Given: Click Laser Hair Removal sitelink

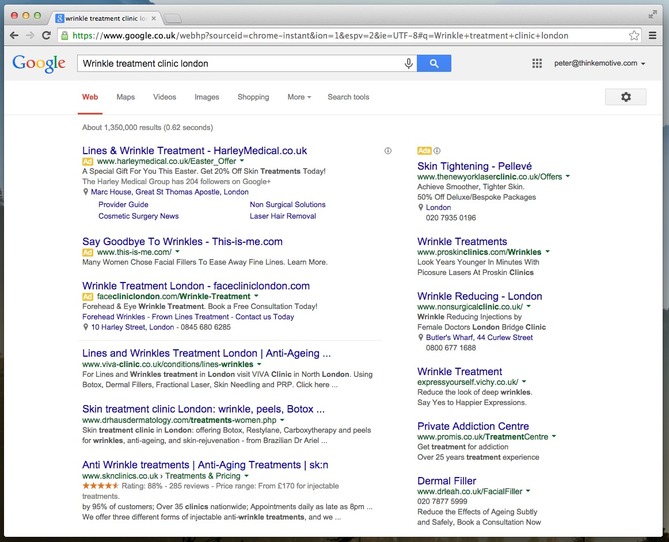Looking at the screenshot, I should coord(283,216).
